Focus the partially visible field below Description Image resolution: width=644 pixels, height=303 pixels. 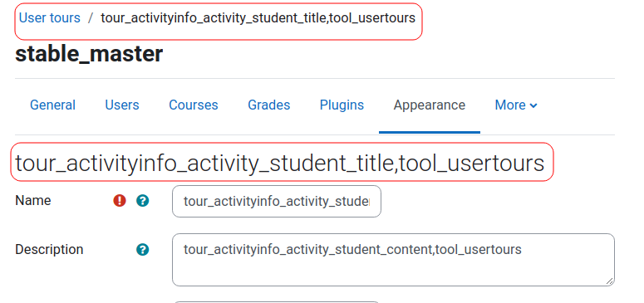pyautogui.click(x=277, y=302)
